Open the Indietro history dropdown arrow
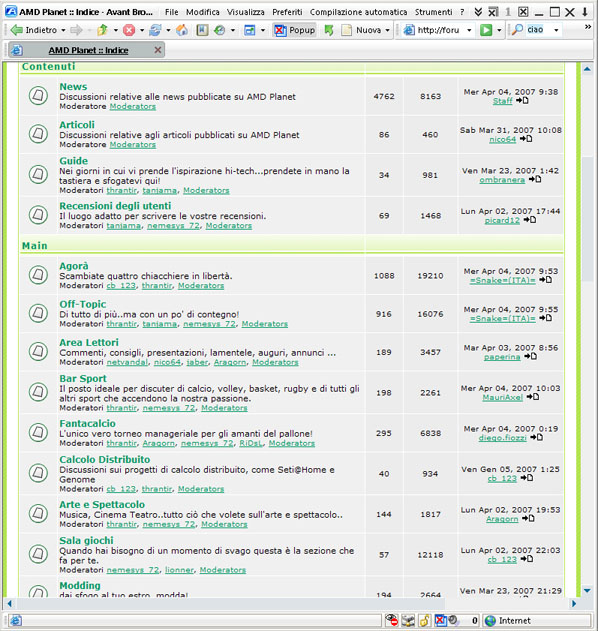This screenshot has height=631, width=598. click(x=63, y=30)
